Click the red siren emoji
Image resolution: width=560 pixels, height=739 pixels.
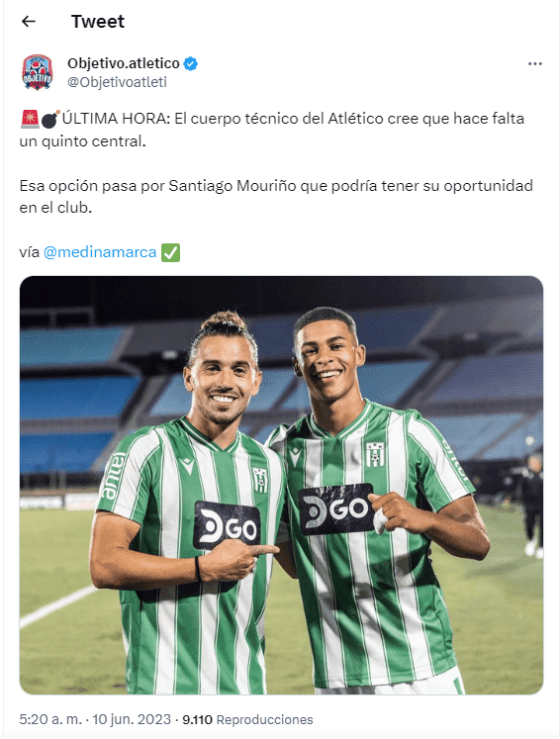(30, 119)
